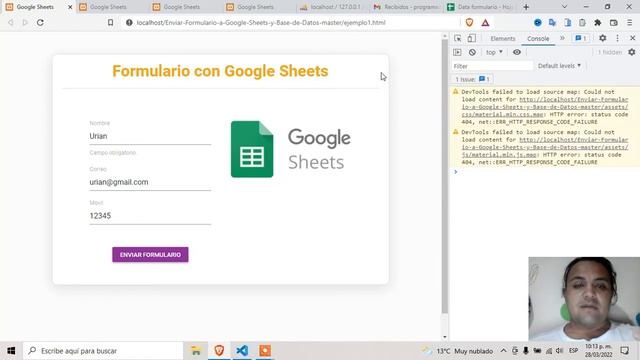Open the Brave wallet icon in the toolbar
640x360 pixels.
[613, 22]
